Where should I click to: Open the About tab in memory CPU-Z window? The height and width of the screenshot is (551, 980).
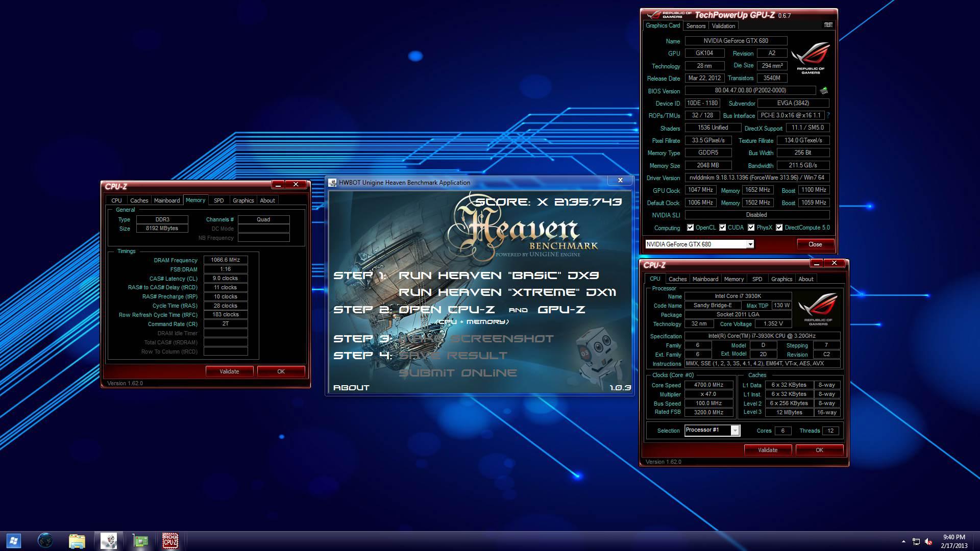point(267,201)
